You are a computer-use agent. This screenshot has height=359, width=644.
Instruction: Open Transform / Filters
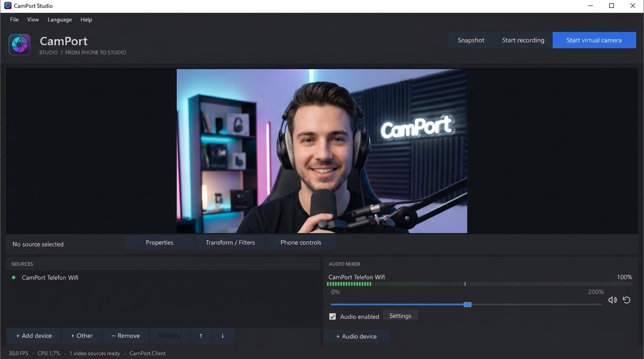click(230, 243)
